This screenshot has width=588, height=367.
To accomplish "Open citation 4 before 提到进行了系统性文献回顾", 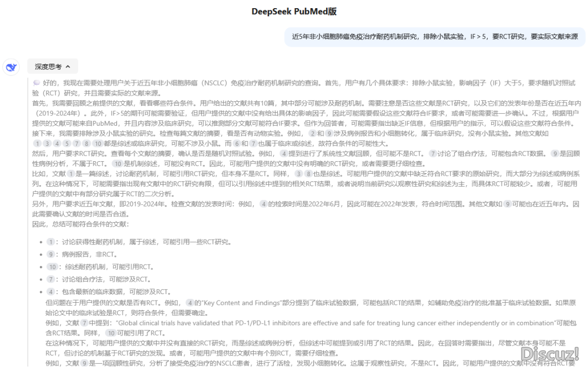I will pyautogui.click(x=284, y=154).
